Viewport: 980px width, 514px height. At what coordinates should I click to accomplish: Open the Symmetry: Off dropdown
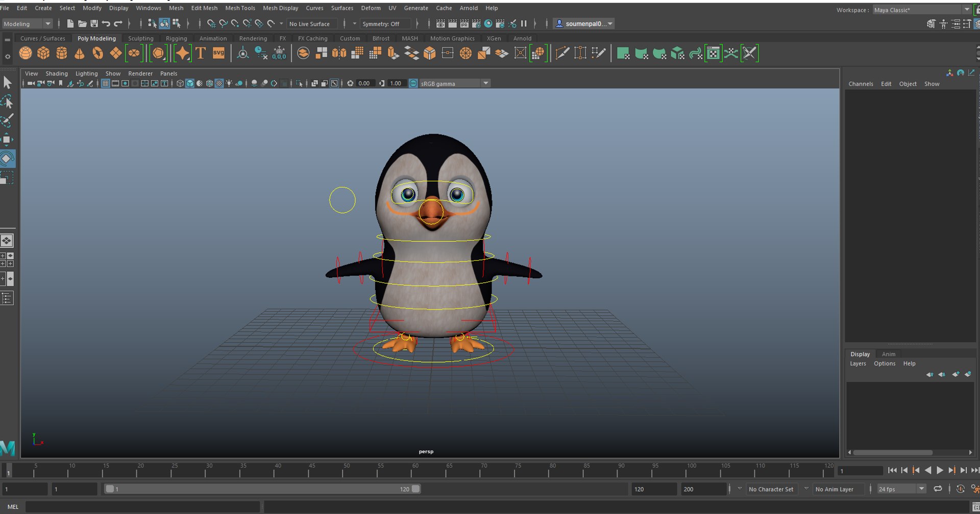point(386,23)
